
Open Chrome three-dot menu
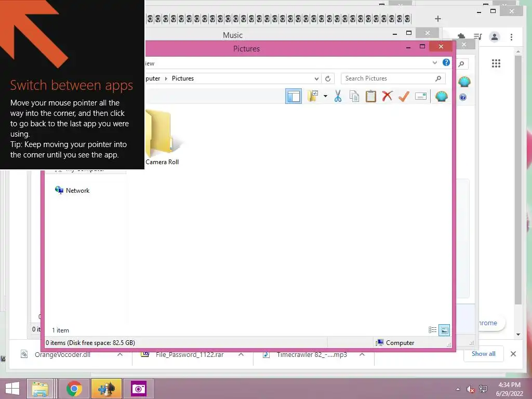pyautogui.click(x=511, y=37)
